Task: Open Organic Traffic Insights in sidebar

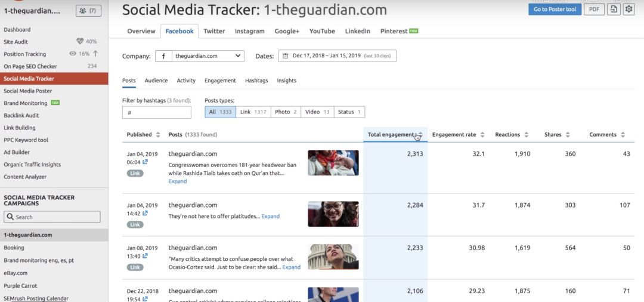Action: (x=32, y=164)
